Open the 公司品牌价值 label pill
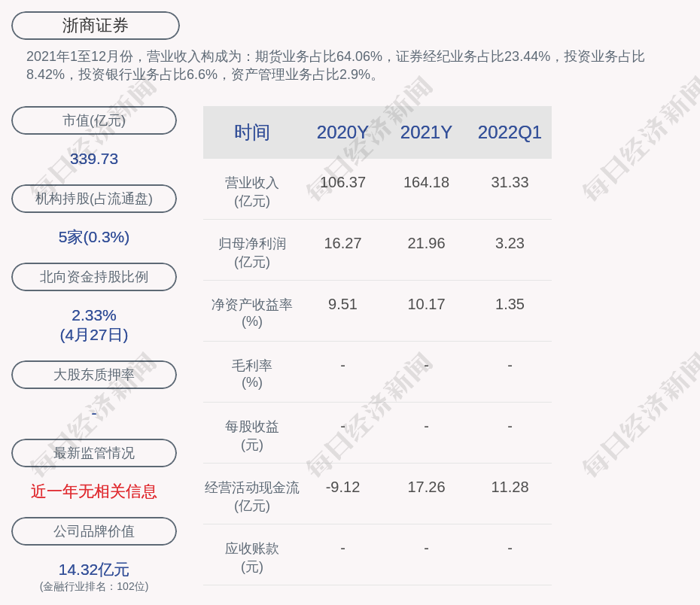 (94, 531)
